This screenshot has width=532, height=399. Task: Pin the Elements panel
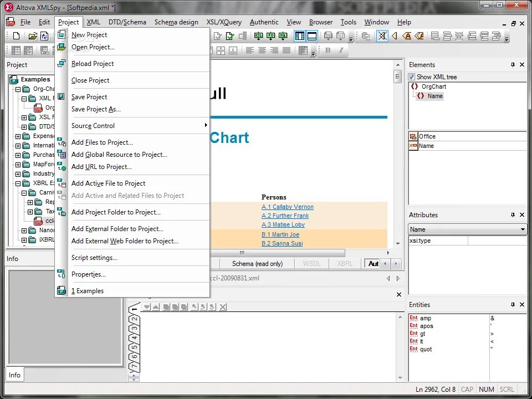[513, 64]
